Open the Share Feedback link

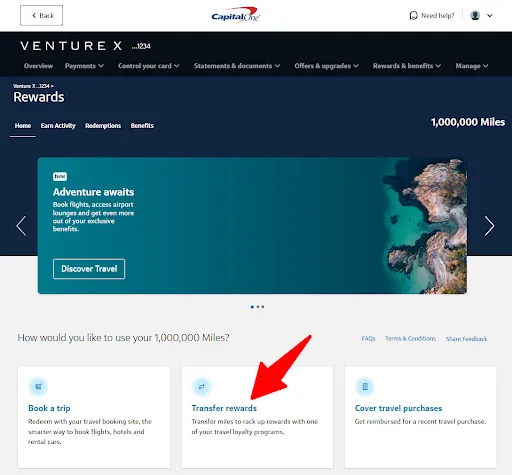(x=466, y=339)
